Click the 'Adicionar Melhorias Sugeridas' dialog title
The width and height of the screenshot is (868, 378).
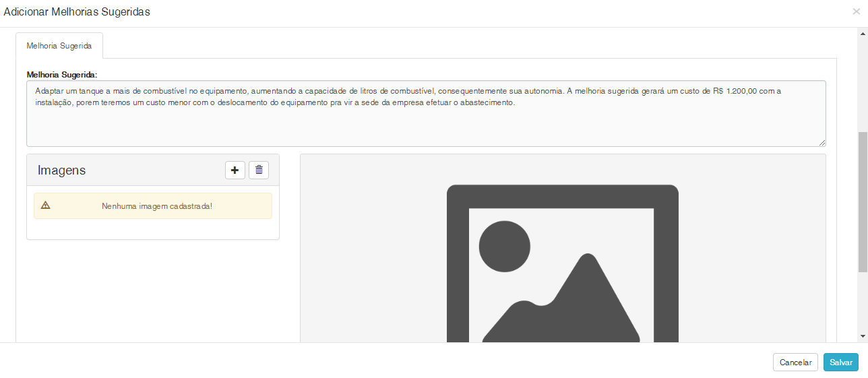[77, 12]
